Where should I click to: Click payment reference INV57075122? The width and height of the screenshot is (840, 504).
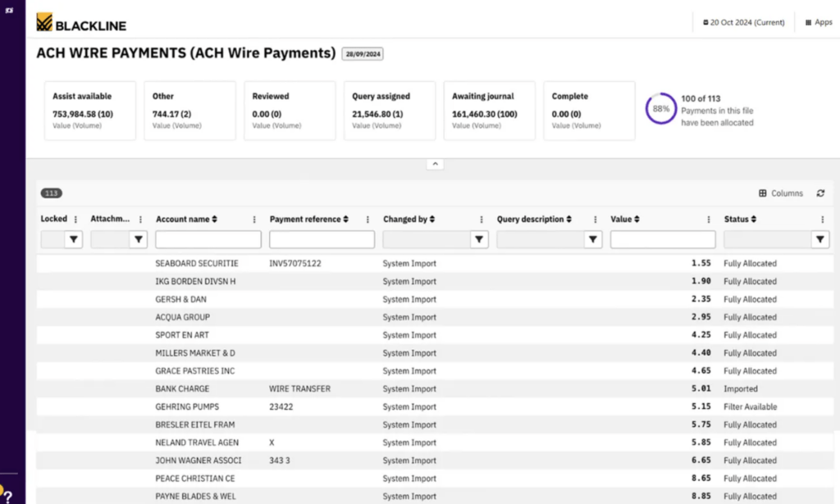[295, 263]
